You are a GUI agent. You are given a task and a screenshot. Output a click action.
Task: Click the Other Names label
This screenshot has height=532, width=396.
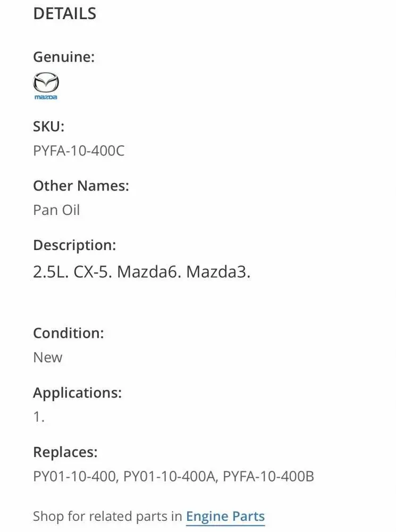tap(81, 186)
